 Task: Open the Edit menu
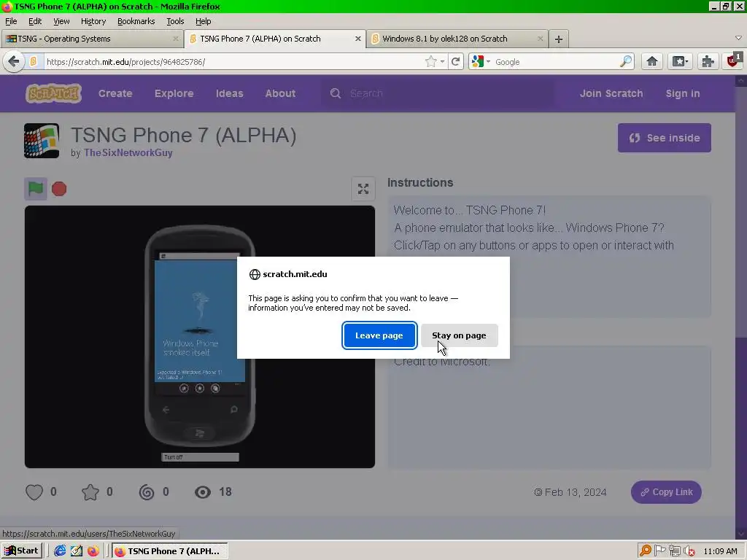(35, 21)
